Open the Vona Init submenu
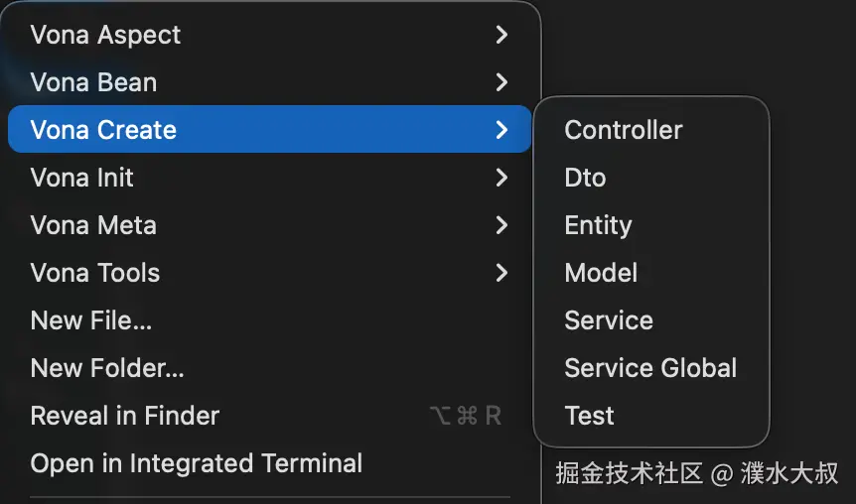 (x=81, y=178)
